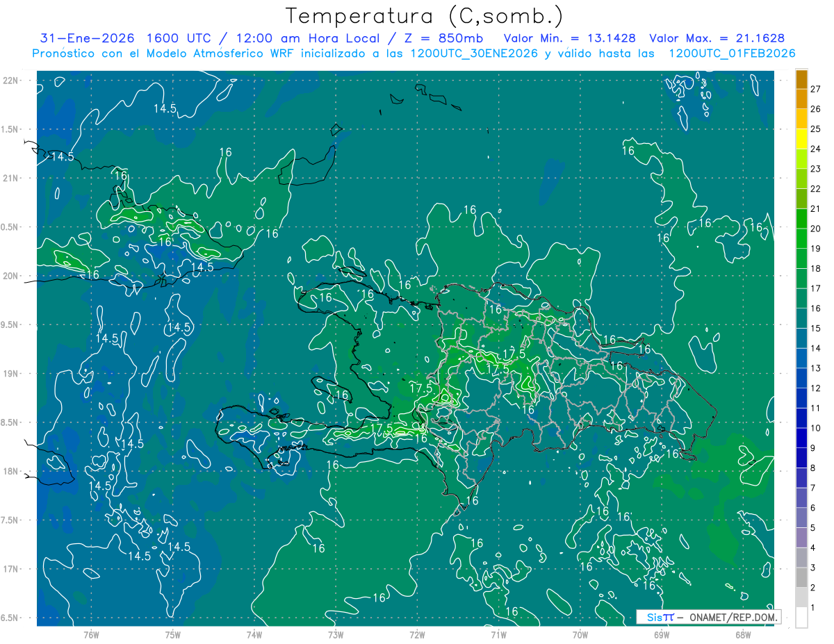Click the "Valor Max. = 21.1628" readout
The image size is (834, 644).
[717, 38]
